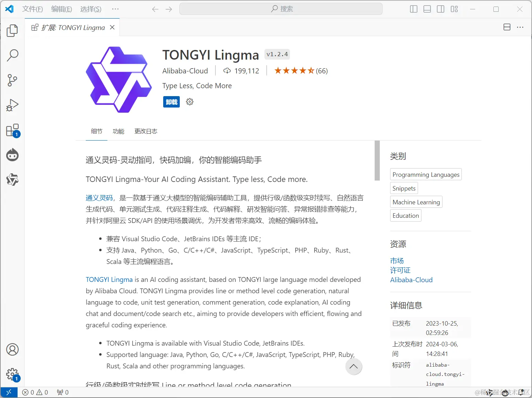Viewport: 532px width, 398px height.
Task: Open errors and warnings count in status bar
Action: click(x=35, y=392)
